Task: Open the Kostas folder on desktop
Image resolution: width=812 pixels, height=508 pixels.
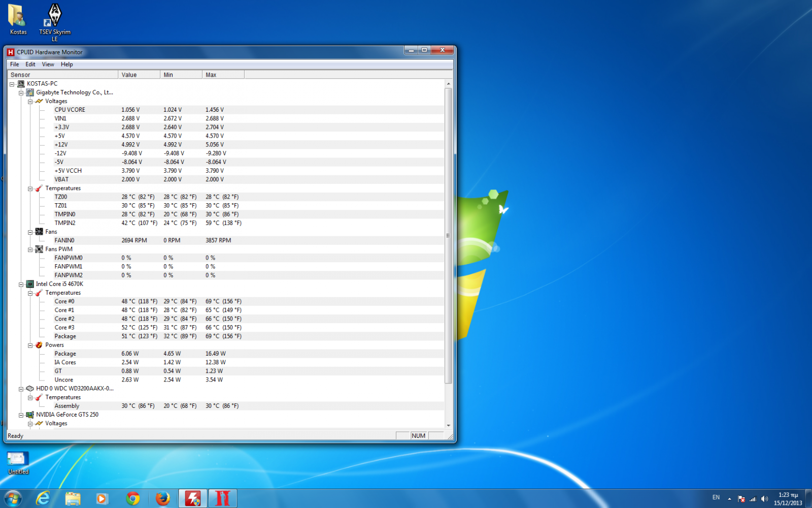Action: [x=18, y=20]
